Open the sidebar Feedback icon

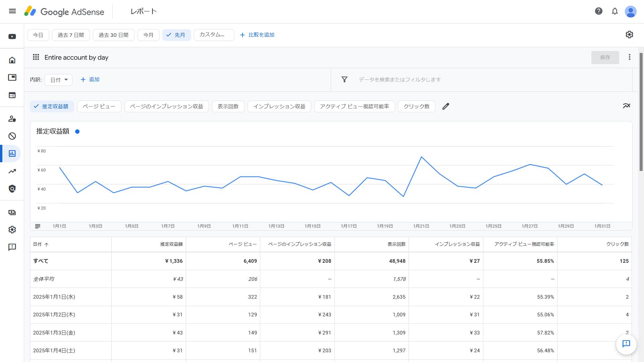[x=12, y=247]
